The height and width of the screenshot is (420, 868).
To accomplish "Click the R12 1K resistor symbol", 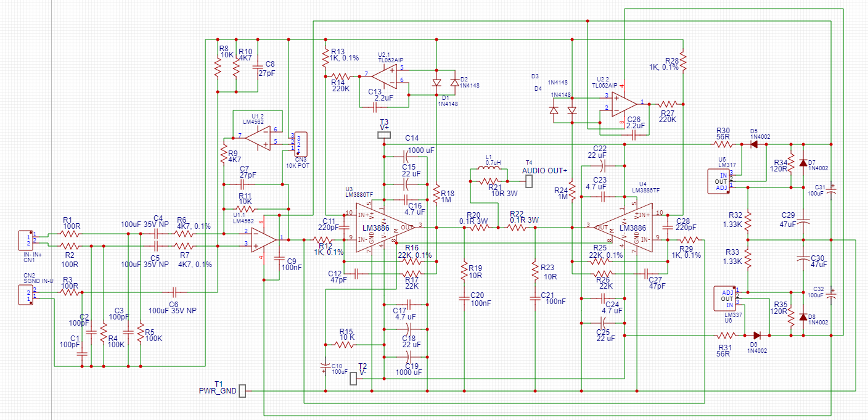I will (321, 239).
